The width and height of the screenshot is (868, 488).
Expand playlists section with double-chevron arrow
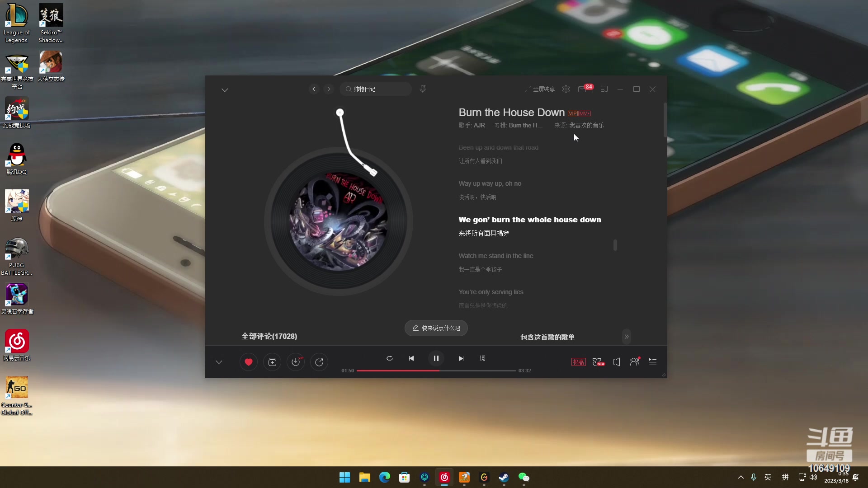627,337
